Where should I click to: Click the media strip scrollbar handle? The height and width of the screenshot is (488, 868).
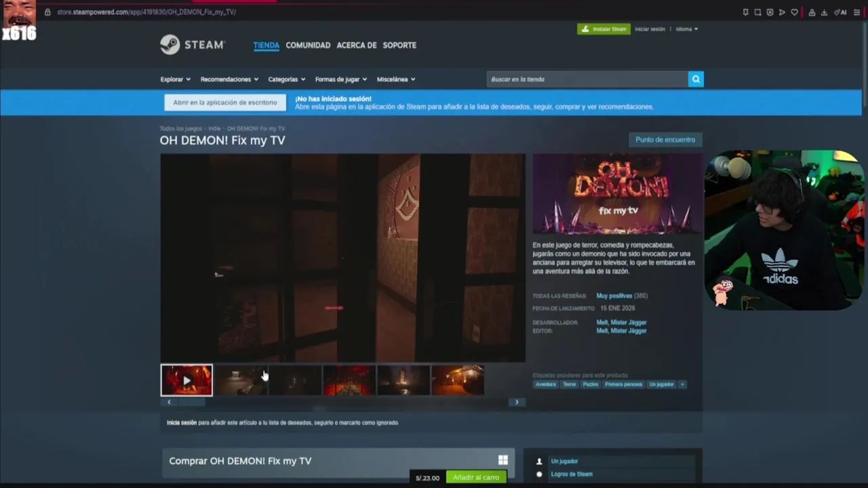pyautogui.click(x=191, y=402)
